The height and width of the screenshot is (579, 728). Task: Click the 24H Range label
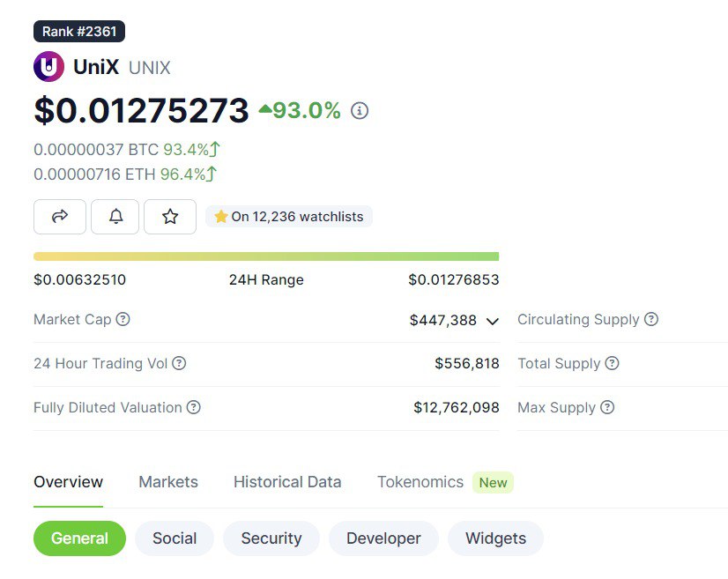pos(266,280)
